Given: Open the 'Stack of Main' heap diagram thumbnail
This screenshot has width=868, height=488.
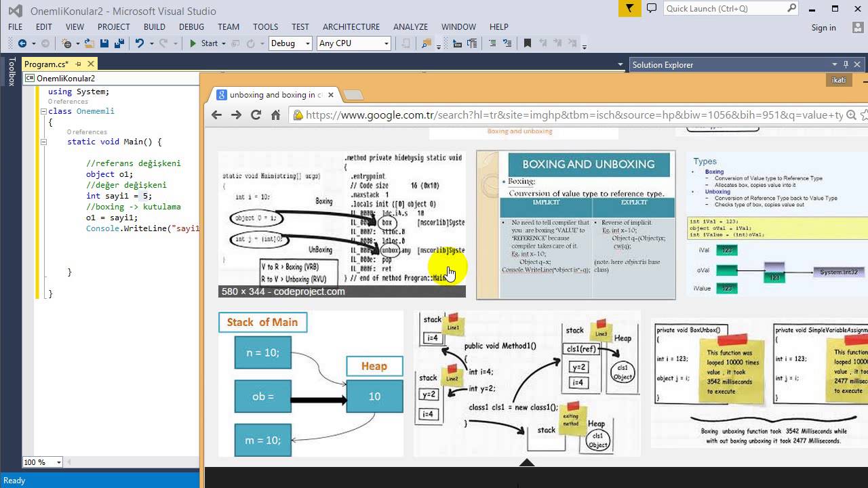Looking at the screenshot, I should [311, 384].
